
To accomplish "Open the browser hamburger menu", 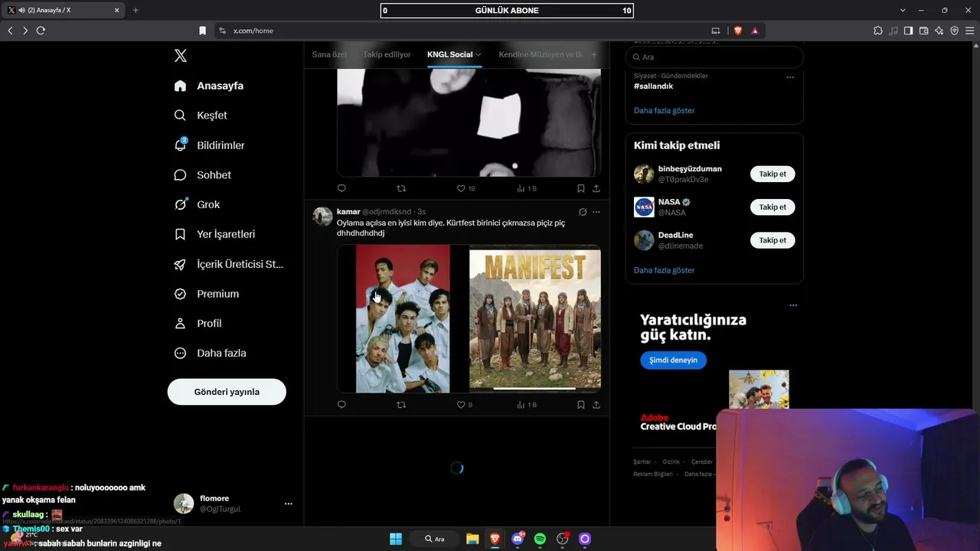I will [x=969, y=31].
